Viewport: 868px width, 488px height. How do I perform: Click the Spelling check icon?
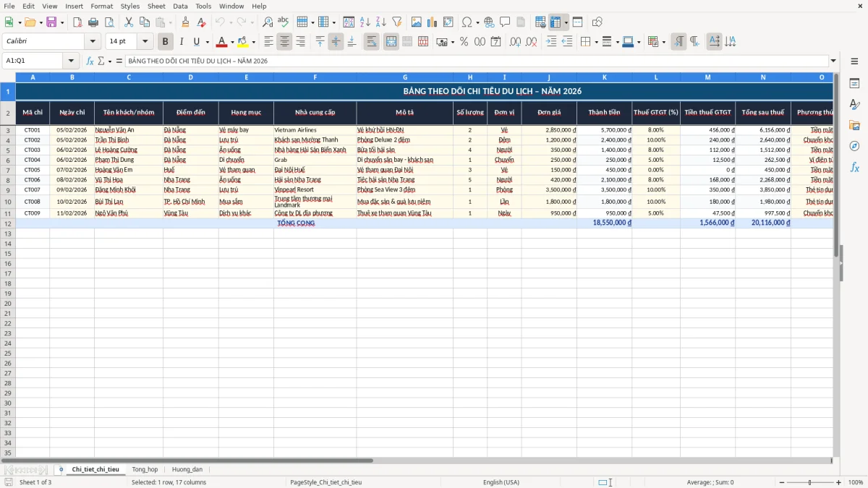click(x=283, y=22)
